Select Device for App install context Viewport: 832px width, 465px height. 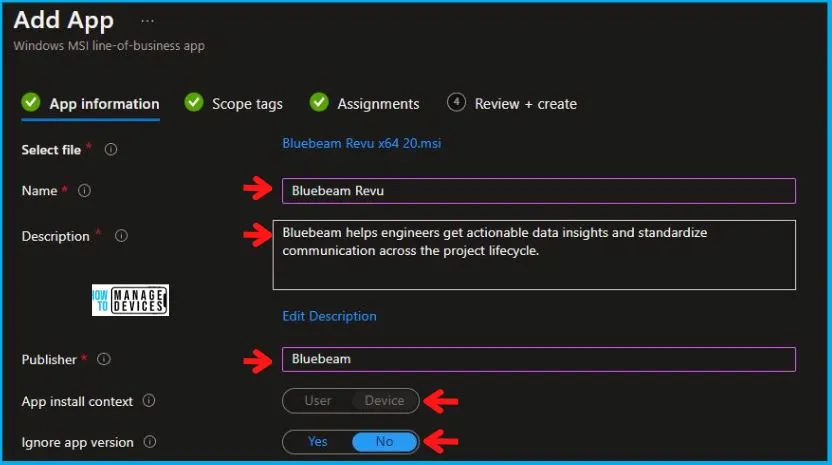[384, 401]
